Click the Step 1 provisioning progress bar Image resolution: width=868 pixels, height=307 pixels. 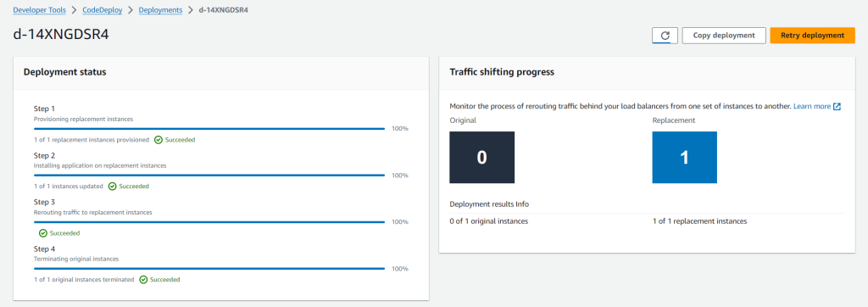pyautogui.click(x=209, y=129)
